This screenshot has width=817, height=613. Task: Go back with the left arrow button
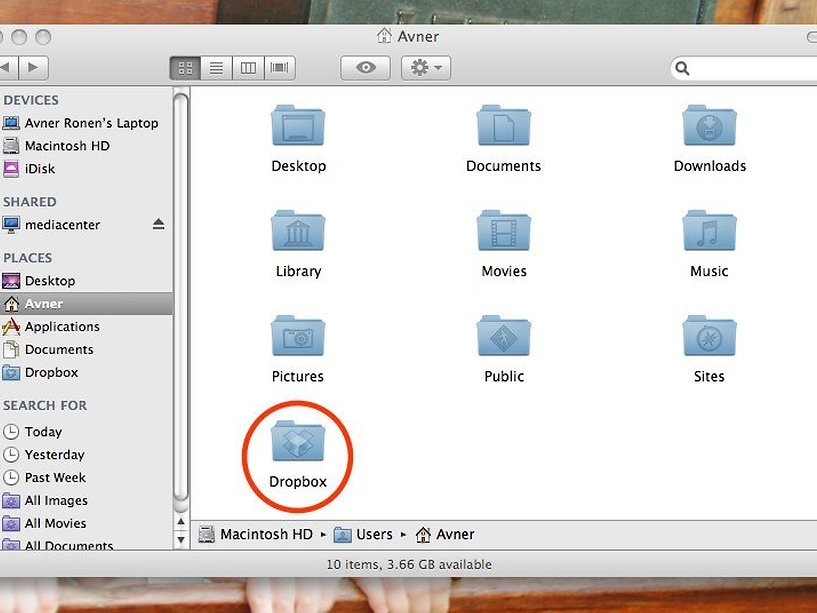tap(7, 68)
